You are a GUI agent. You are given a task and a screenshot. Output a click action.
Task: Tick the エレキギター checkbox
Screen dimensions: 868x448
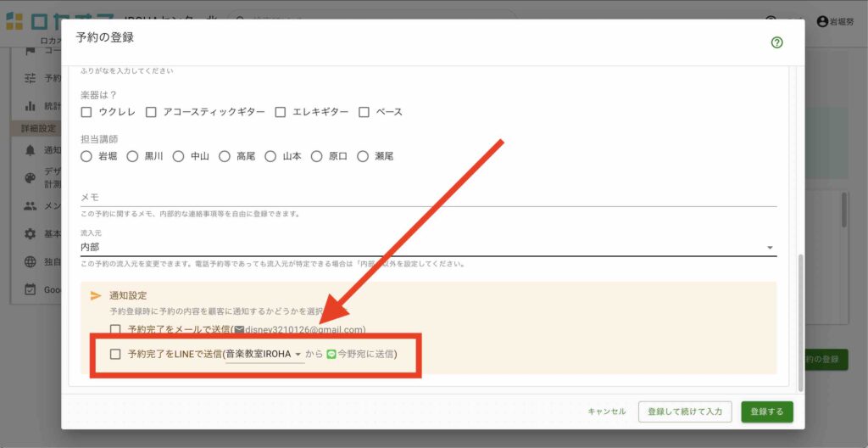pyautogui.click(x=281, y=112)
